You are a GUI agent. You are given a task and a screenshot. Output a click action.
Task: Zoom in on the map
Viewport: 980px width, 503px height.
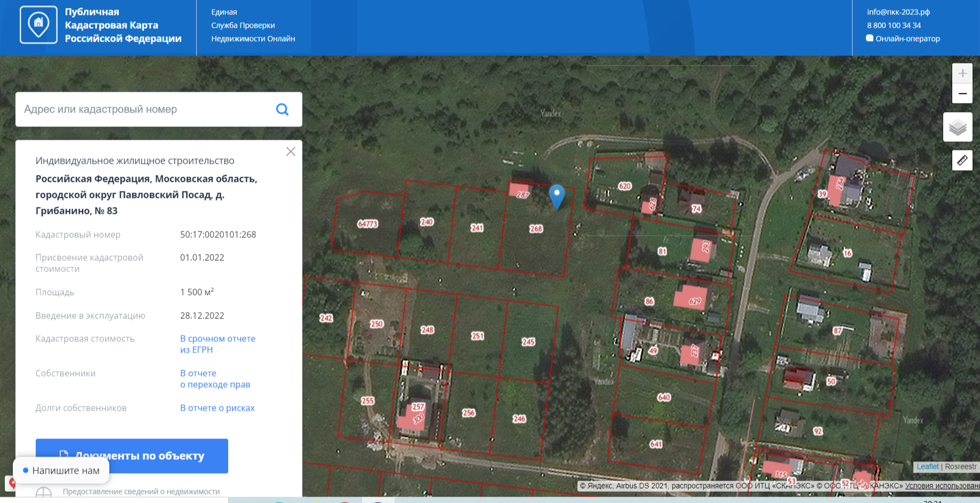pos(962,74)
